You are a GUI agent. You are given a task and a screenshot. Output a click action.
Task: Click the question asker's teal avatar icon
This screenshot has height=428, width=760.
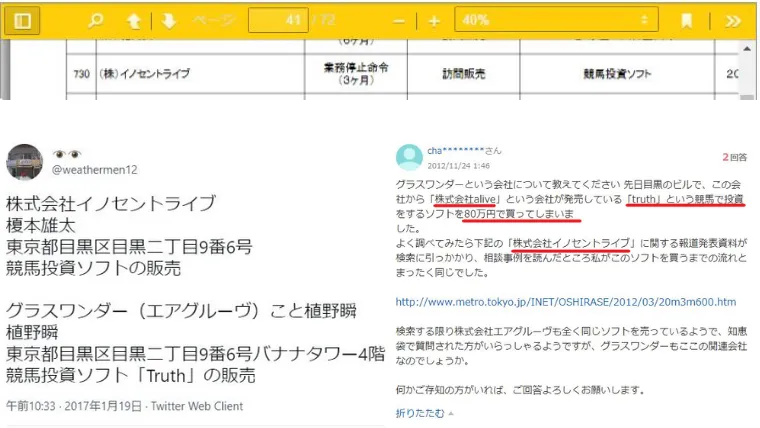(x=409, y=157)
